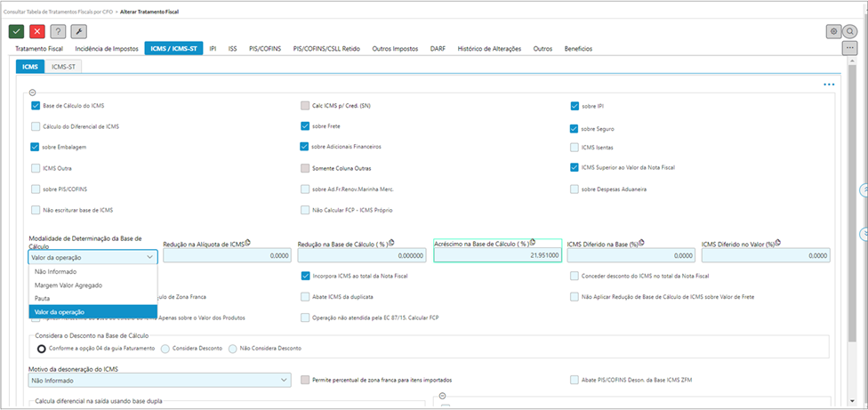Screen dimensions: 868x410
Task: Click the magnifier search icon
Action: pyautogui.click(x=850, y=31)
